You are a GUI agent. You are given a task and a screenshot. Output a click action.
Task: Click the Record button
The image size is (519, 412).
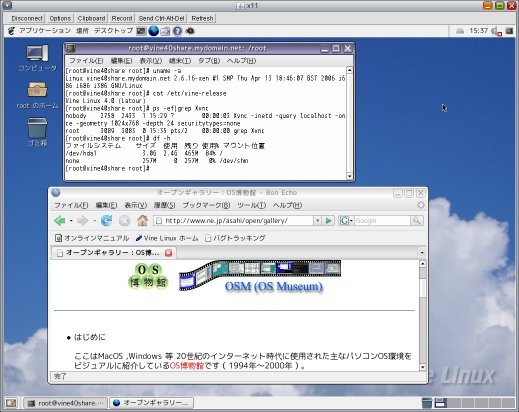[122, 18]
